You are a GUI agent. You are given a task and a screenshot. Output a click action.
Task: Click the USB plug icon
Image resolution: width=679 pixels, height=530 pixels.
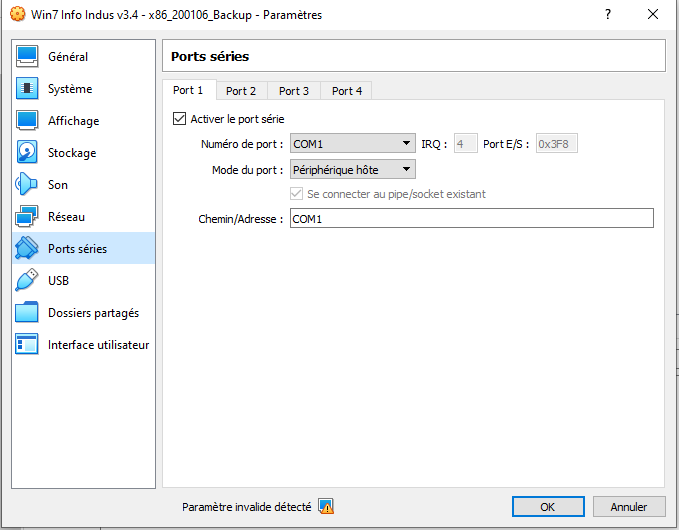pos(27,280)
